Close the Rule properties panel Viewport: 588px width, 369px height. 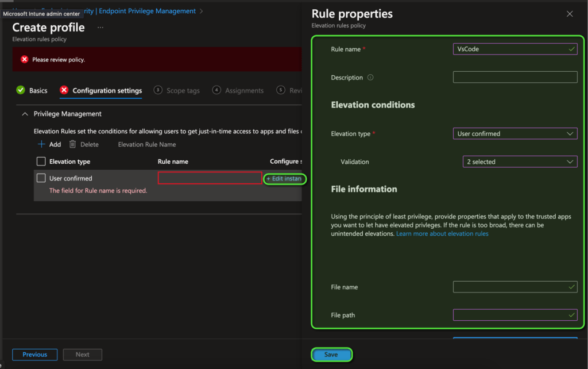pyautogui.click(x=570, y=14)
